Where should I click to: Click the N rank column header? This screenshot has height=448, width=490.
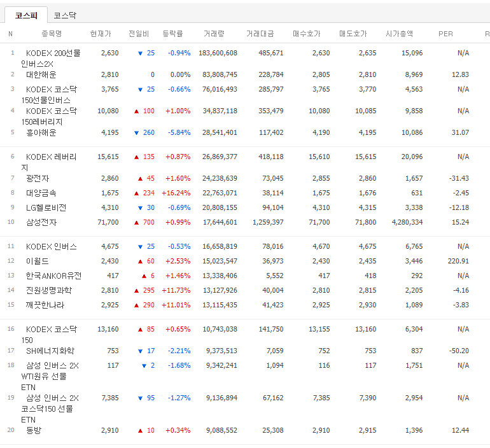pos(10,34)
